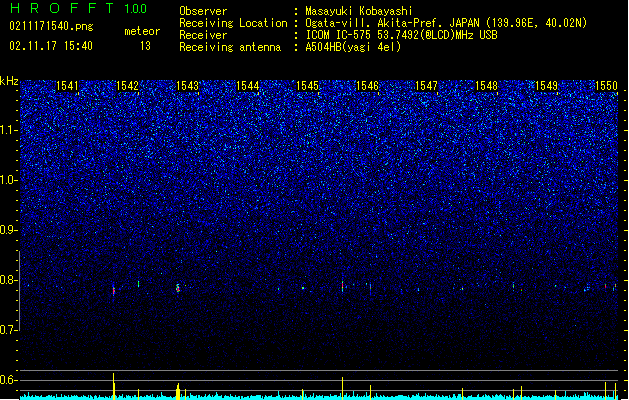Click the 0.9 kHz axis label
This screenshot has height=400, width=629.
pyautogui.click(x=8, y=230)
